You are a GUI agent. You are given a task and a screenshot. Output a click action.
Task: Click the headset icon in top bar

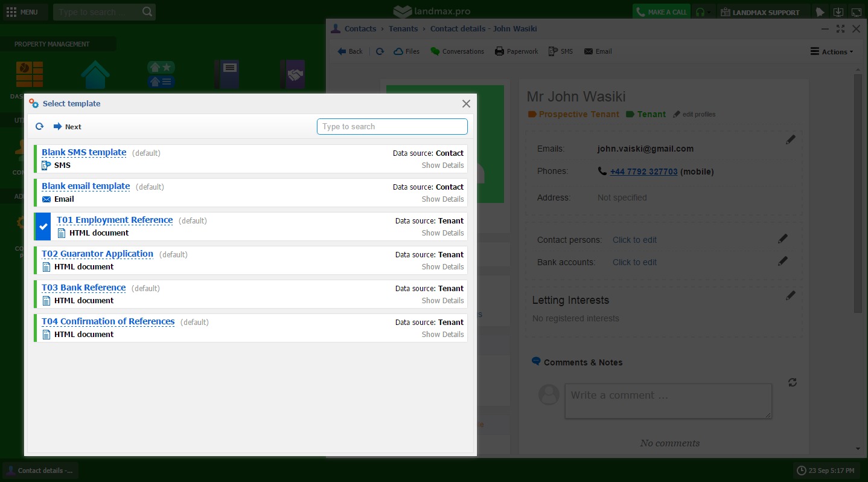700,12
